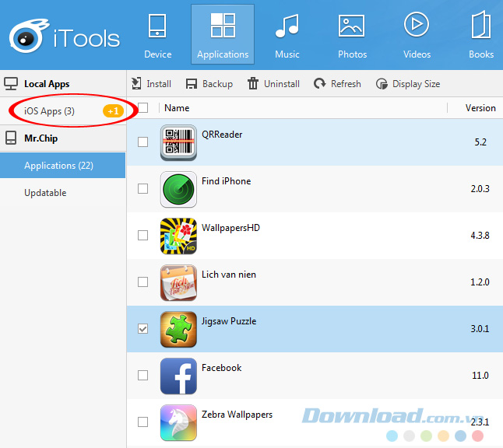Click version 1.2.0 of Lich van nien
The image size is (503, 448).
point(480,282)
